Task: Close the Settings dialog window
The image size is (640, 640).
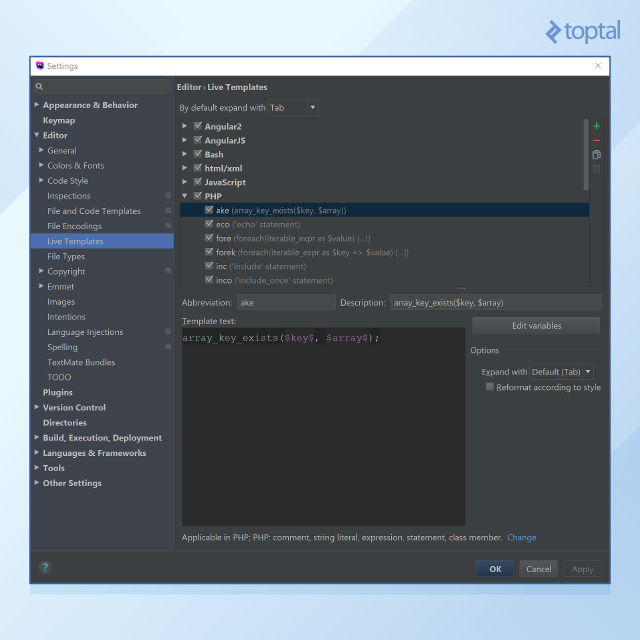Action: click(598, 66)
